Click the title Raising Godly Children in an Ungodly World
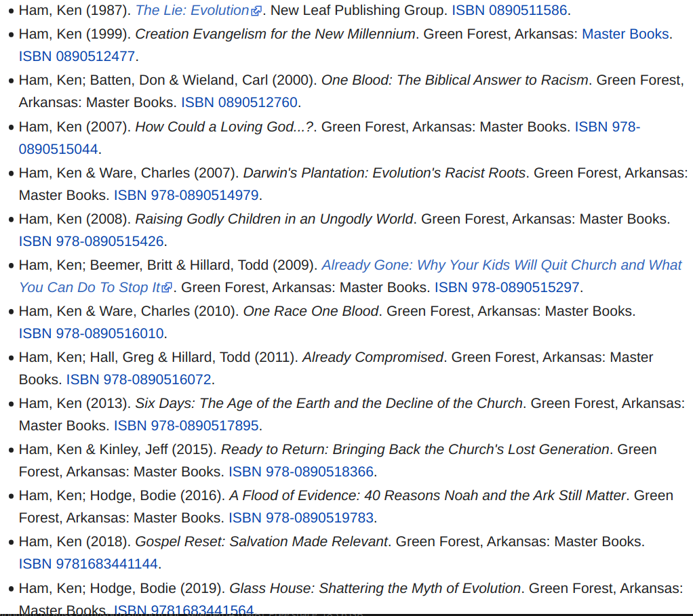This screenshot has width=693, height=616. (274, 219)
